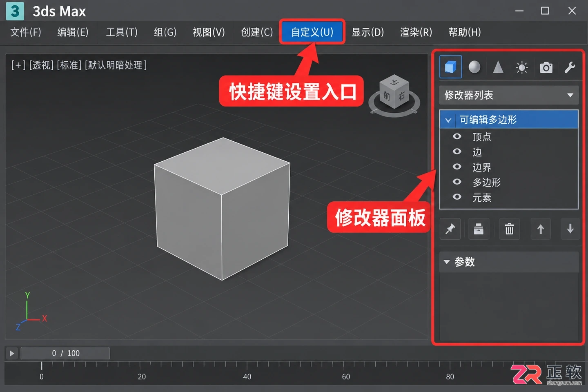
Task: Click frame 80 on the timeline
Action: [450, 376]
